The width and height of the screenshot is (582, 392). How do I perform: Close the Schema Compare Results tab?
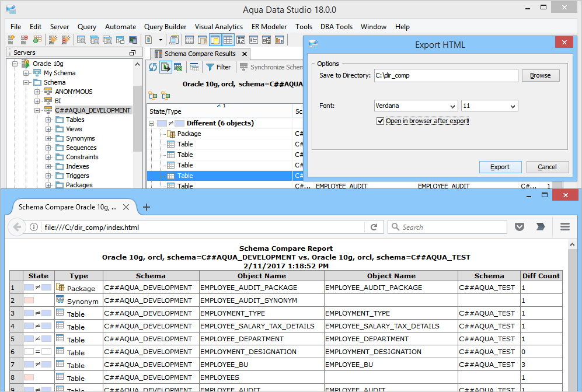[245, 54]
